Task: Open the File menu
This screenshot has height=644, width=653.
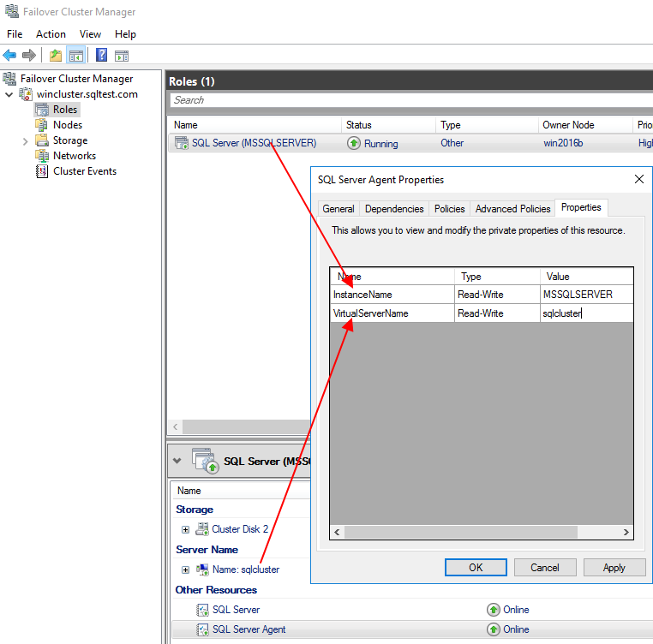Action: 15,34
